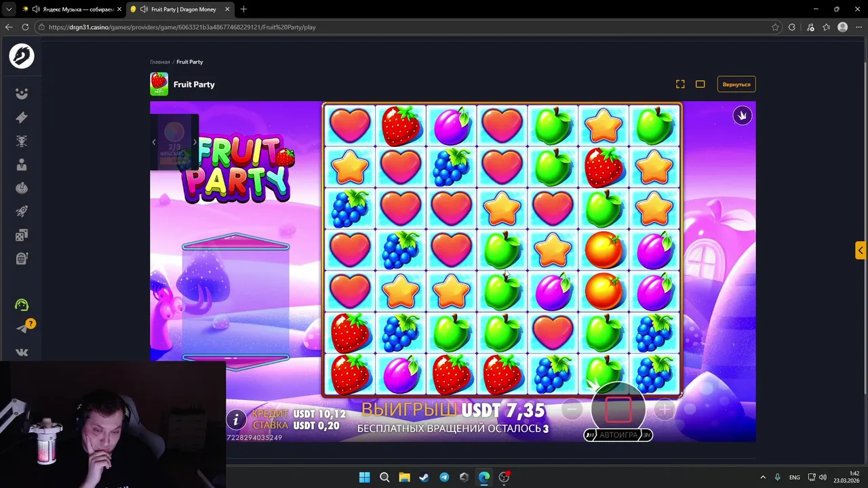
Task: Go to next promo slide arrow
Action: pos(195,142)
